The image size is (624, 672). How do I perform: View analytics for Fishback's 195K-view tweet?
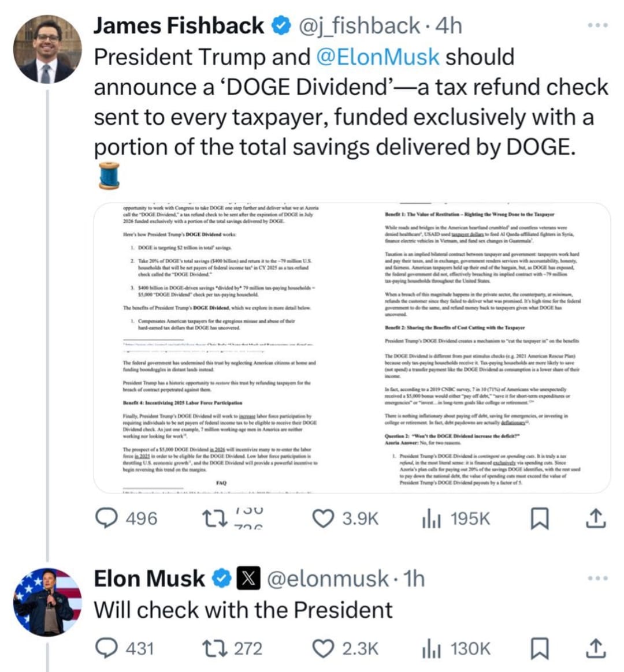[430, 518]
